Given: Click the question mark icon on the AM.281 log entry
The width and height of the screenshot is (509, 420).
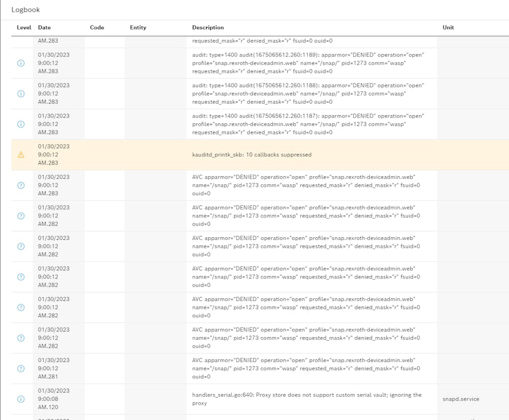Looking at the screenshot, I should 21,369.
